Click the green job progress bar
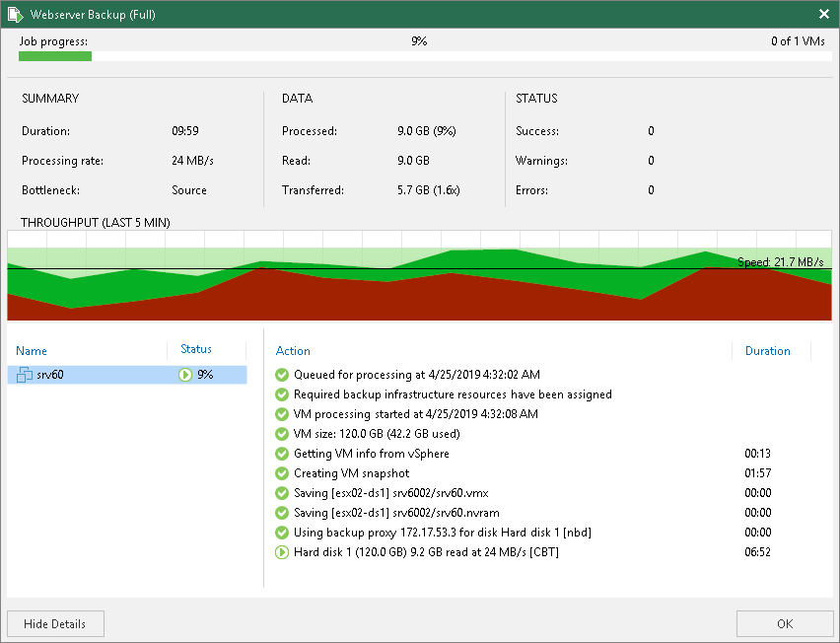This screenshot has height=643, width=840. click(x=55, y=56)
